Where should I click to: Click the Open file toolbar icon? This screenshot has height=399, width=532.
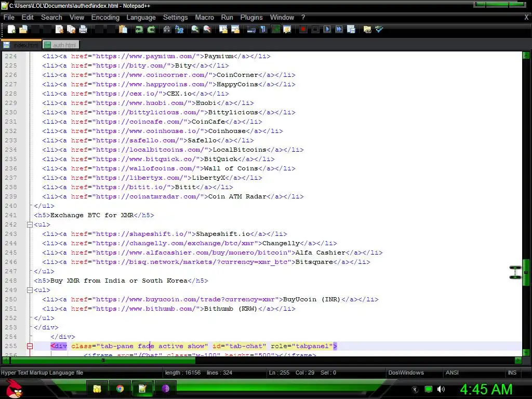[x=23, y=30]
